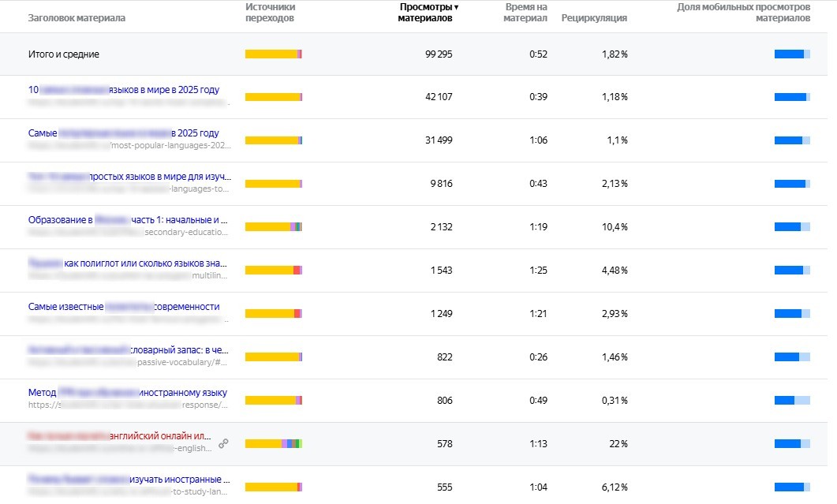
Task: Click the secondary-education URL under the Образование title
Action: pyautogui.click(x=186, y=233)
